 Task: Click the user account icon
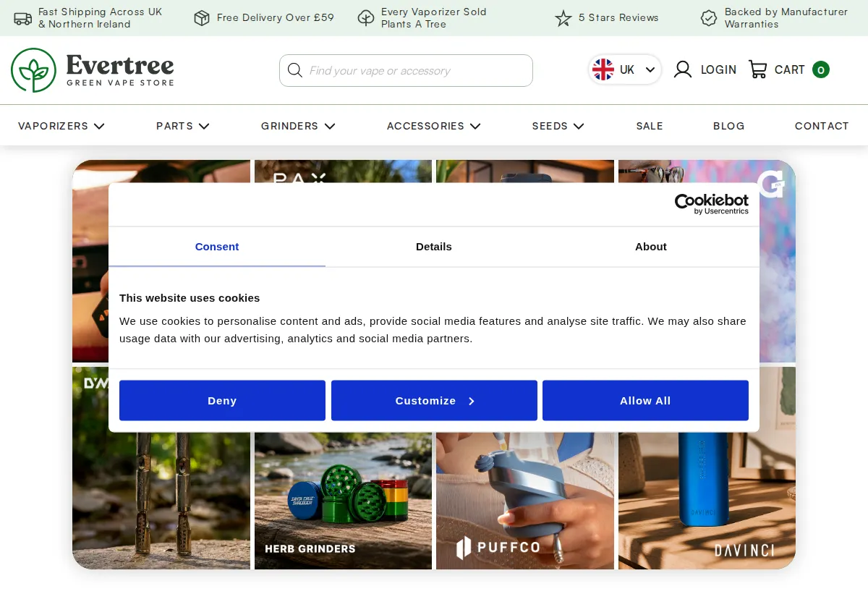(683, 69)
